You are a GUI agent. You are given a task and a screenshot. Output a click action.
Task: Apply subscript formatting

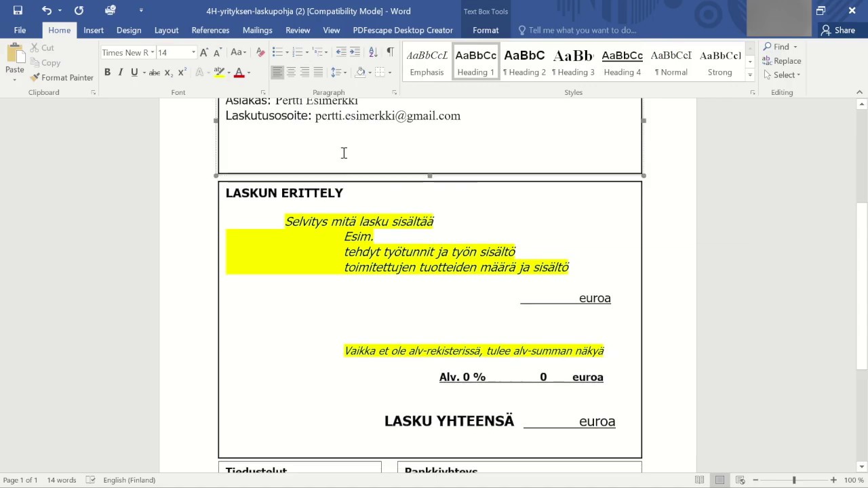click(x=168, y=73)
